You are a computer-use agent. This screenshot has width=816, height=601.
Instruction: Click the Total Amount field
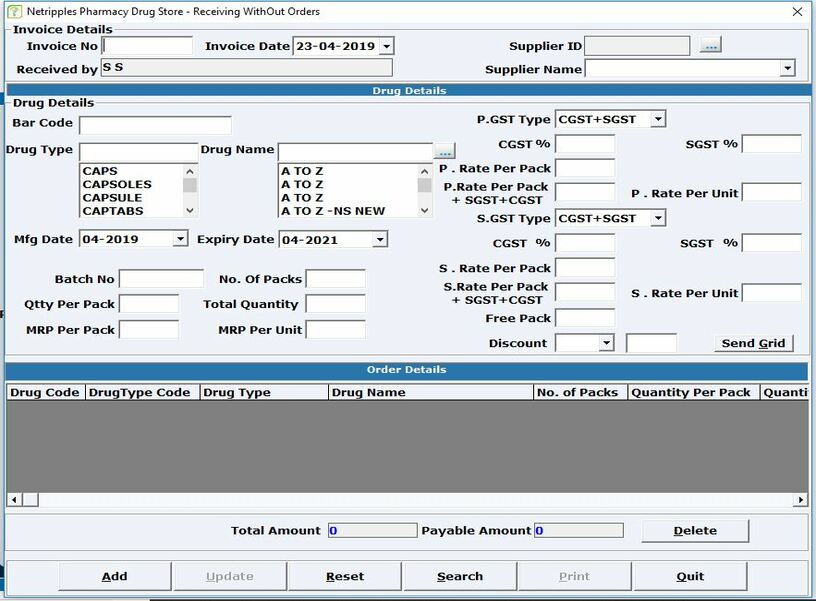tap(373, 530)
